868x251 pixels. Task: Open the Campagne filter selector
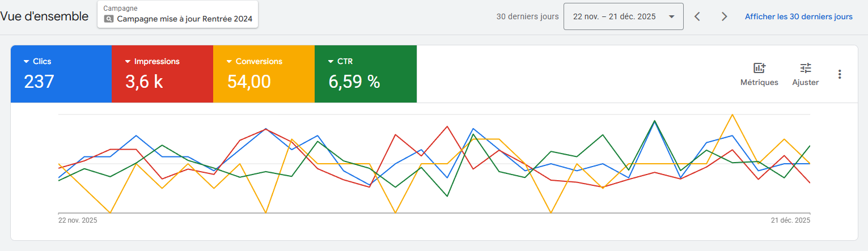pyautogui.click(x=178, y=15)
